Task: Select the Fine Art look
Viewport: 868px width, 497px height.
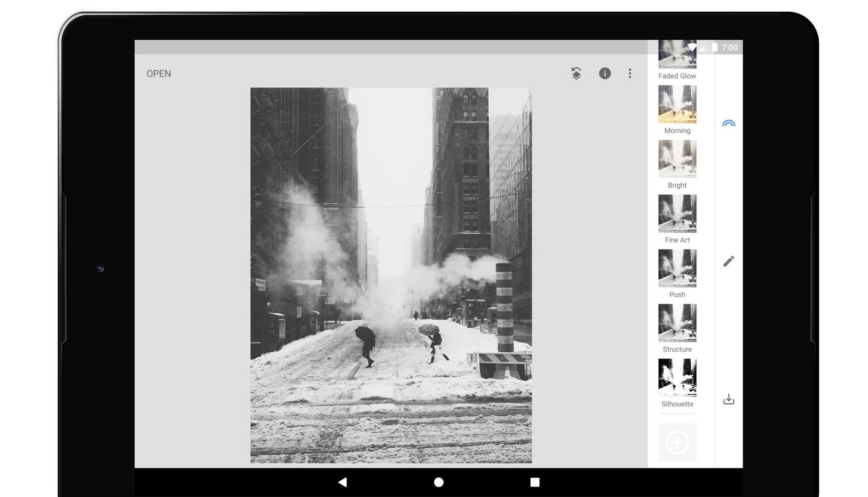Action: point(677,214)
